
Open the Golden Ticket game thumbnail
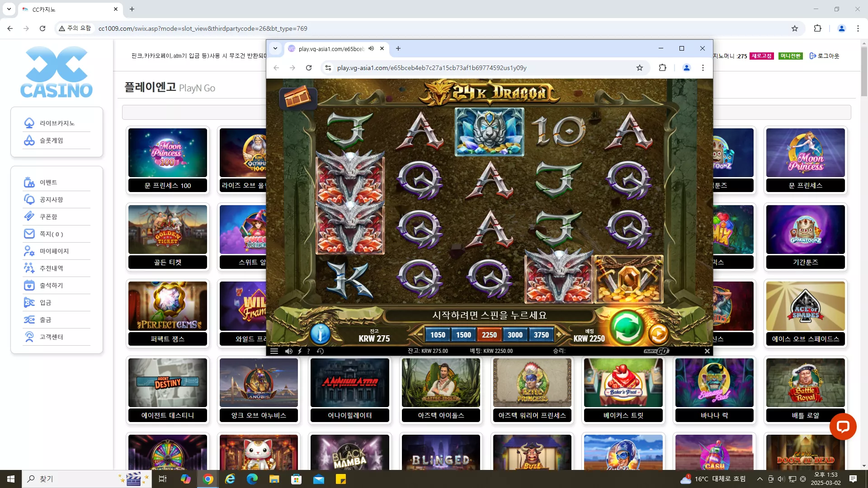click(168, 230)
